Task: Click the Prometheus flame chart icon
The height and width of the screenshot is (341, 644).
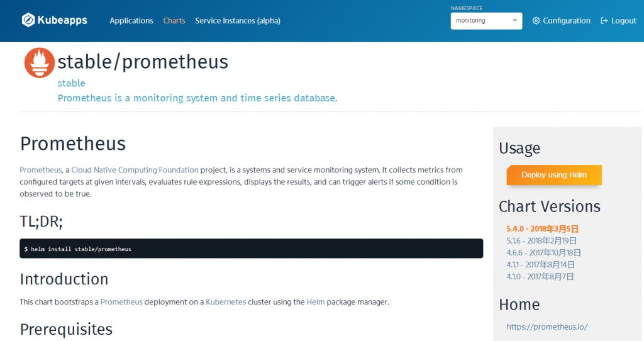Action: pyautogui.click(x=40, y=62)
